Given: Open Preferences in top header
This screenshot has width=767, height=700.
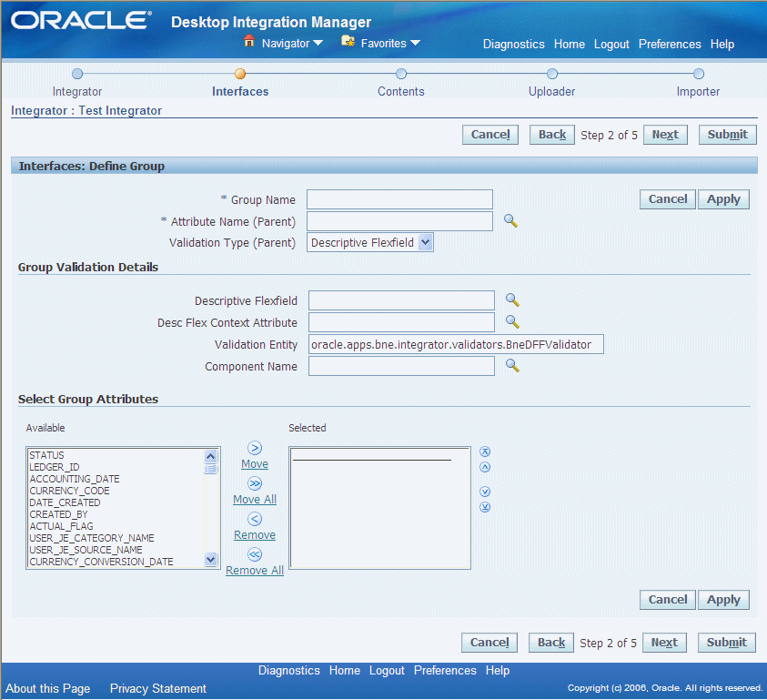Looking at the screenshot, I should (670, 44).
